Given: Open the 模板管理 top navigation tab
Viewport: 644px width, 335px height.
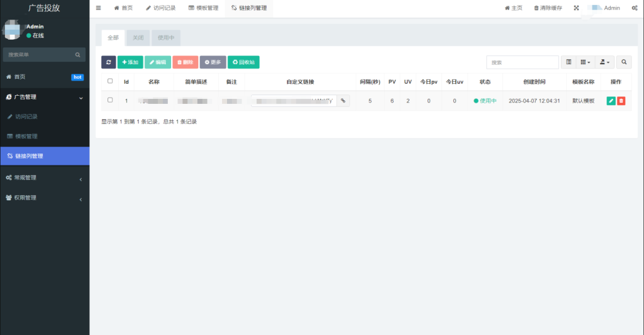Looking at the screenshot, I should [x=203, y=8].
